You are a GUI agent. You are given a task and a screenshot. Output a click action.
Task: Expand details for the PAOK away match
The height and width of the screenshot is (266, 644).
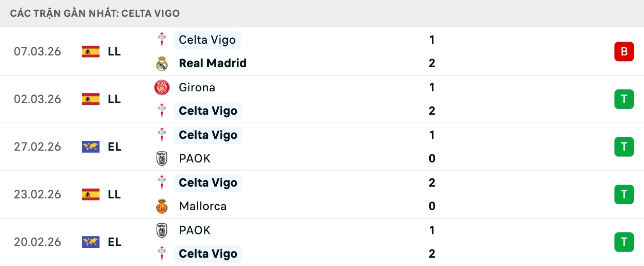point(322,242)
